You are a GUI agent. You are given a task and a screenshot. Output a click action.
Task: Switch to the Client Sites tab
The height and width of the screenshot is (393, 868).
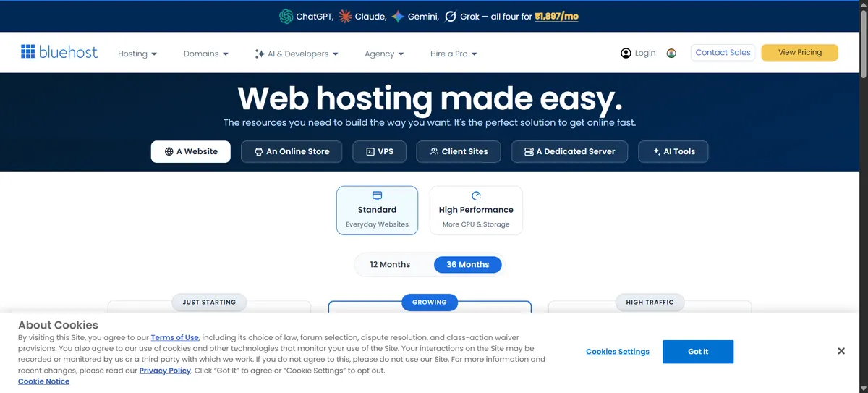point(459,151)
